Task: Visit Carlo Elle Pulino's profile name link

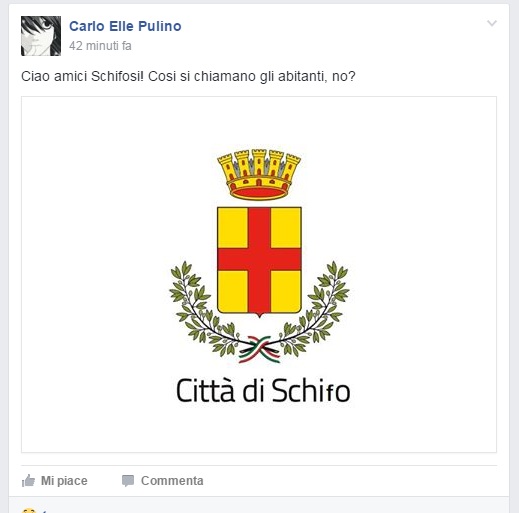Action: 125,26
